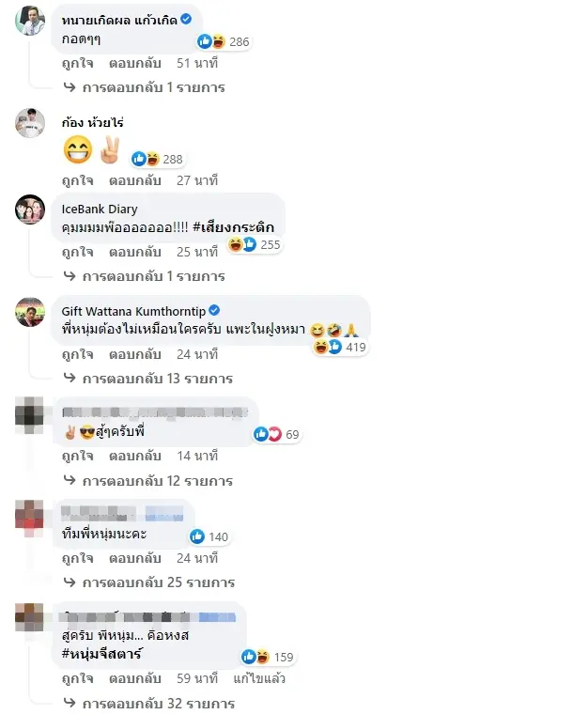The height and width of the screenshot is (714, 588).
Task: Open ก้อง ห้วยไร่ profile picture
Action: point(30,123)
